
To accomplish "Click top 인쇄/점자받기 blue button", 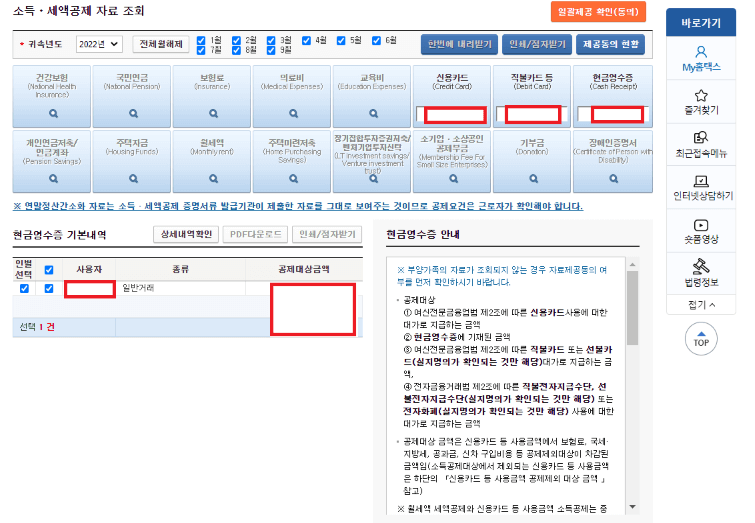I will coord(537,44).
